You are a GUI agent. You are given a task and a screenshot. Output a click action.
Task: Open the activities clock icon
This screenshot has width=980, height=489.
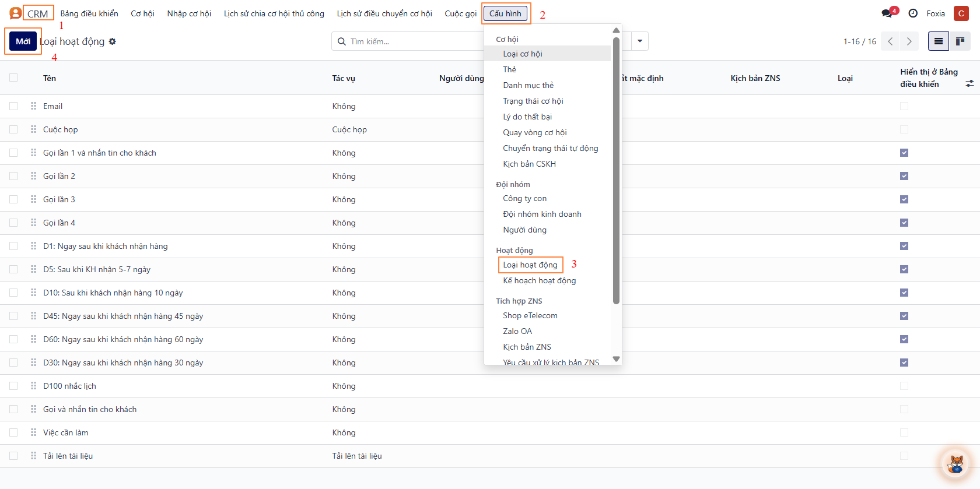(x=913, y=13)
